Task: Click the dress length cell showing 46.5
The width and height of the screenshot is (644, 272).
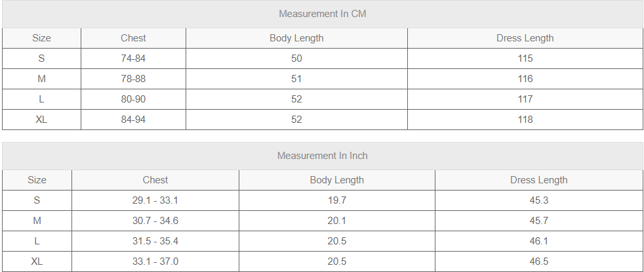Action: [538, 261]
